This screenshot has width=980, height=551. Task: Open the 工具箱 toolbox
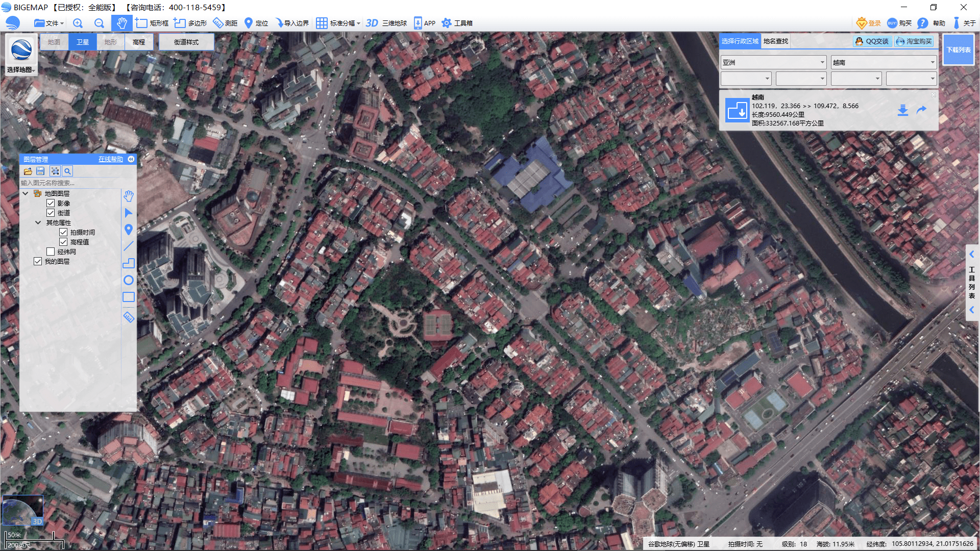click(x=457, y=23)
